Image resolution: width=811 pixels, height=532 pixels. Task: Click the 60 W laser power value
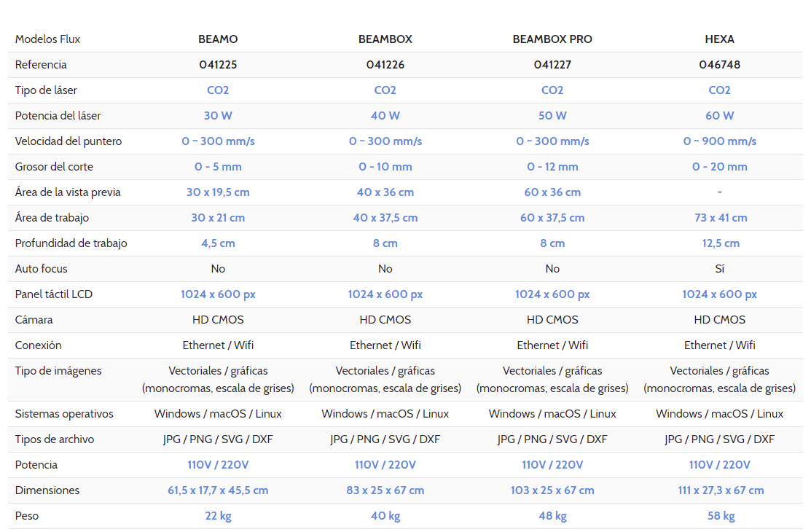[719, 116]
